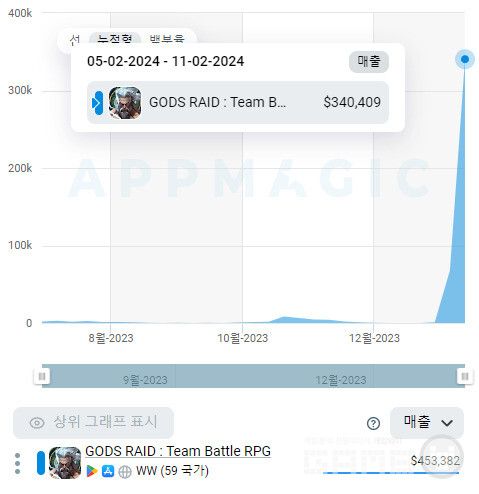Click the 12월-2023 axis label under the chart
479x494 pixels.
click(x=374, y=338)
